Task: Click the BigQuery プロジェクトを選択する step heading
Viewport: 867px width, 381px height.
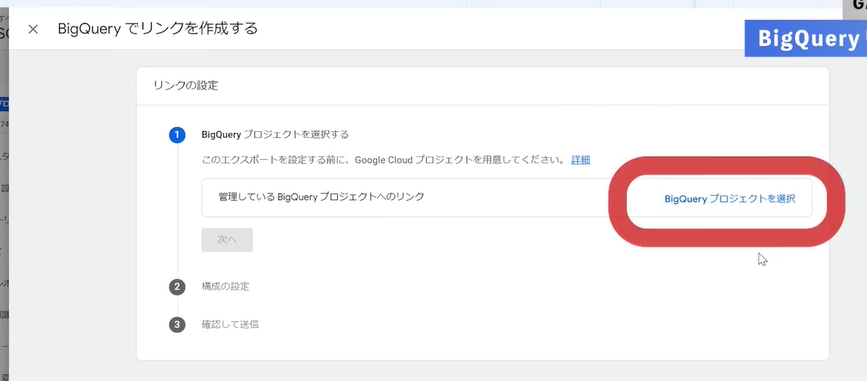Action: tap(275, 134)
